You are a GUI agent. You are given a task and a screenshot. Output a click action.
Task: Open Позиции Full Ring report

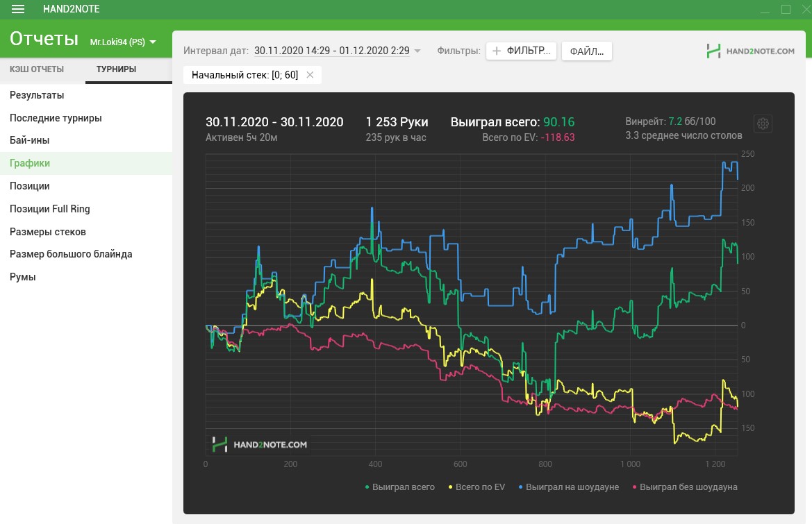tap(86, 208)
